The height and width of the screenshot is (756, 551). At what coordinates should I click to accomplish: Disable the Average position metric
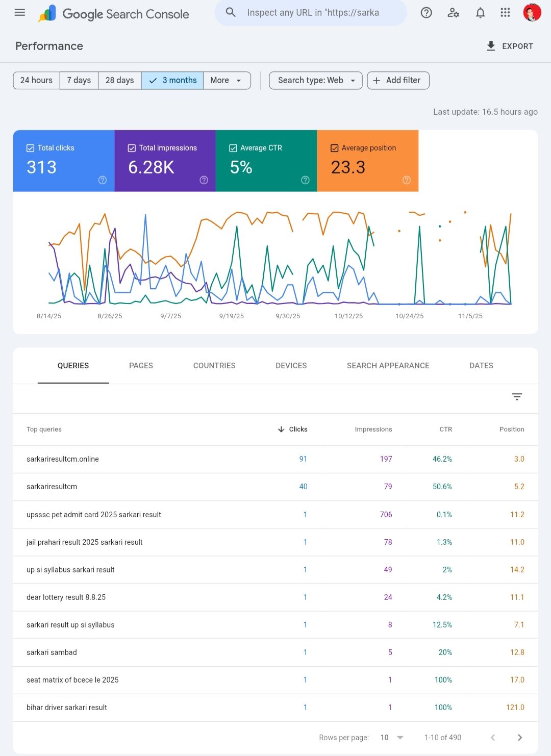tap(335, 148)
